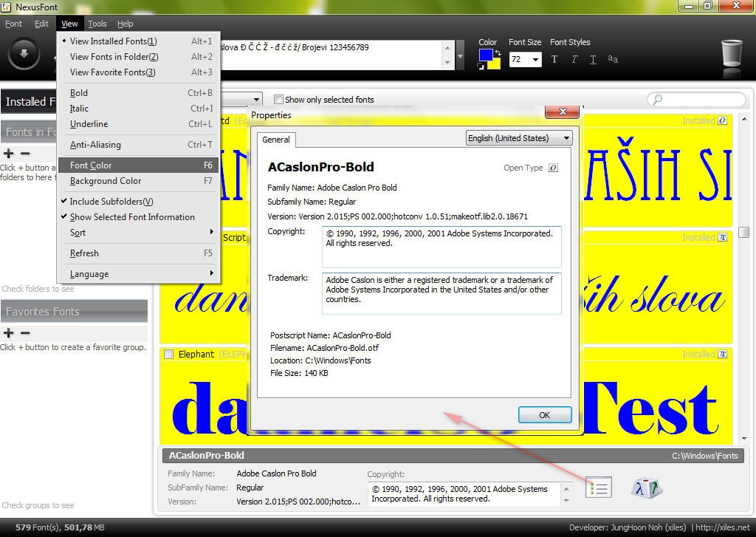Image resolution: width=756 pixels, height=537 pixels.
Task: Swap font and background colors arrow
Action: click(498, 52)
